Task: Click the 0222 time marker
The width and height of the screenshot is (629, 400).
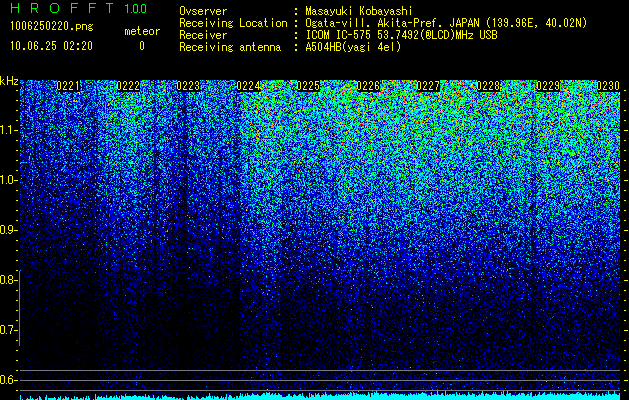Action: pos(128,86)
